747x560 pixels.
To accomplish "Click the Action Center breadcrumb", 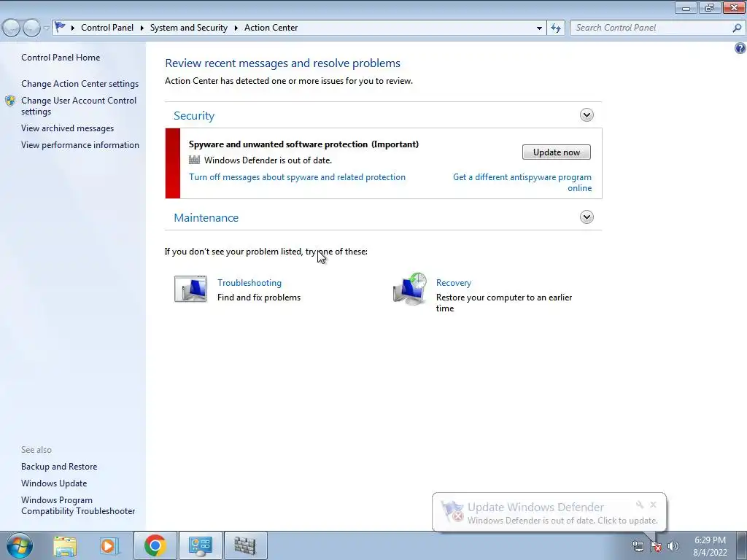I will 271,28.
